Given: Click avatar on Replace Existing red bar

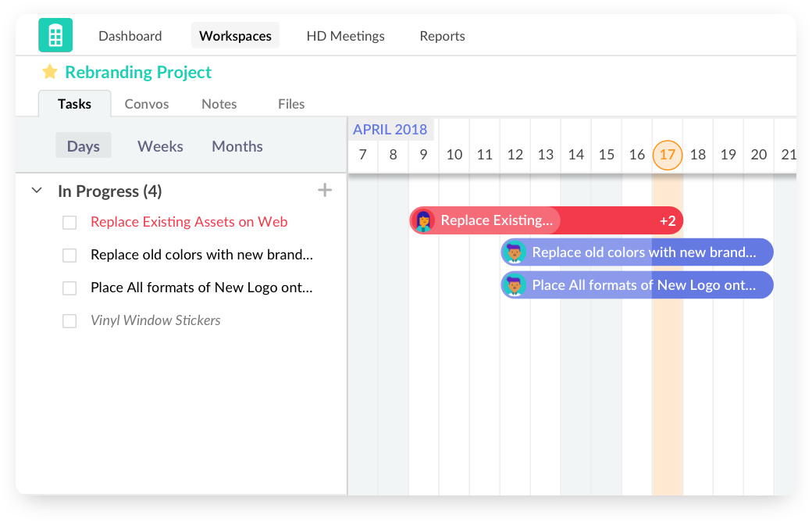Looking at the screenshot, I should coord(424,220).
